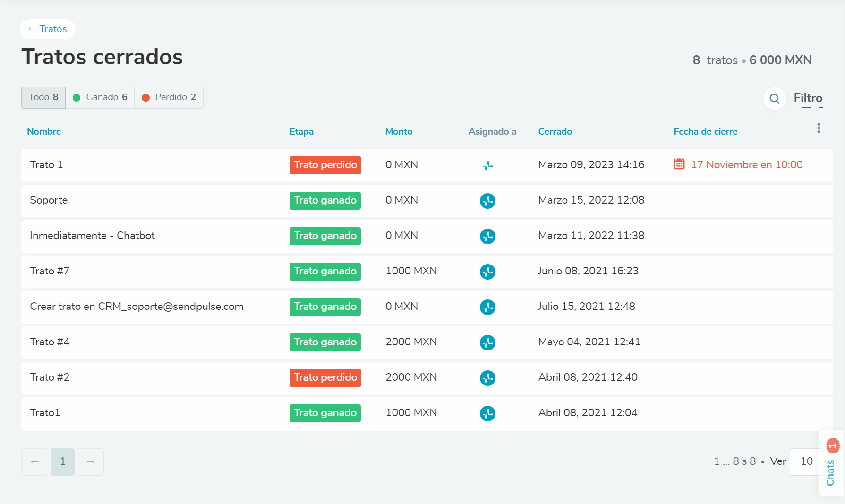Click closed date Junio 08, 2021 16:23

[x=588, y=271]
